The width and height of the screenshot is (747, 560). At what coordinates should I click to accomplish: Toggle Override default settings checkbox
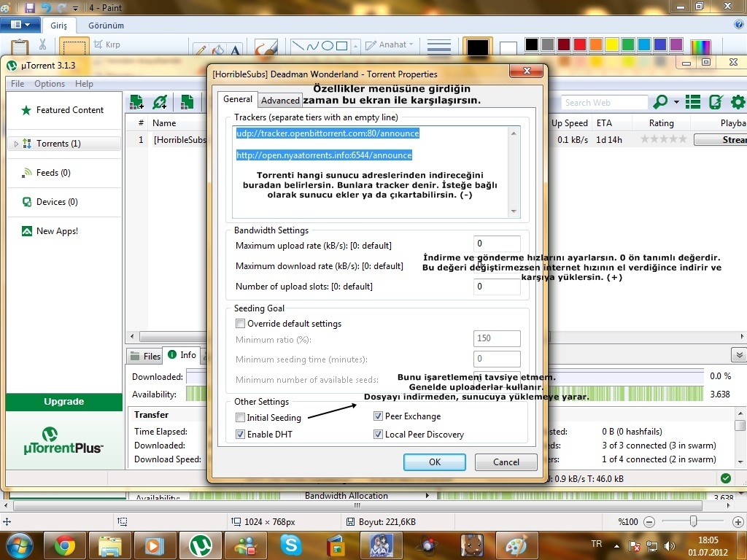pyautogui.click(x=240, y=323)
